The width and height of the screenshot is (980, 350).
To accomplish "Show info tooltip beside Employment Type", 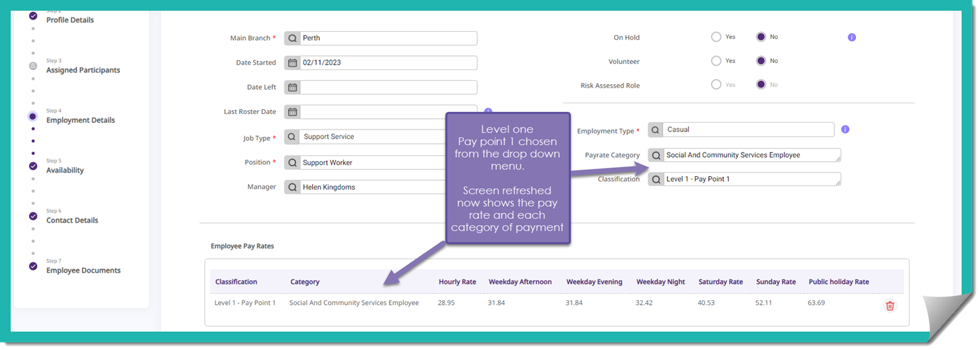I will click(845, 129).
